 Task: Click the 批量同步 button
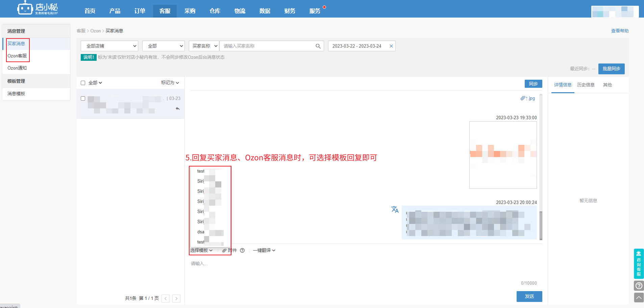pos(611,69)
